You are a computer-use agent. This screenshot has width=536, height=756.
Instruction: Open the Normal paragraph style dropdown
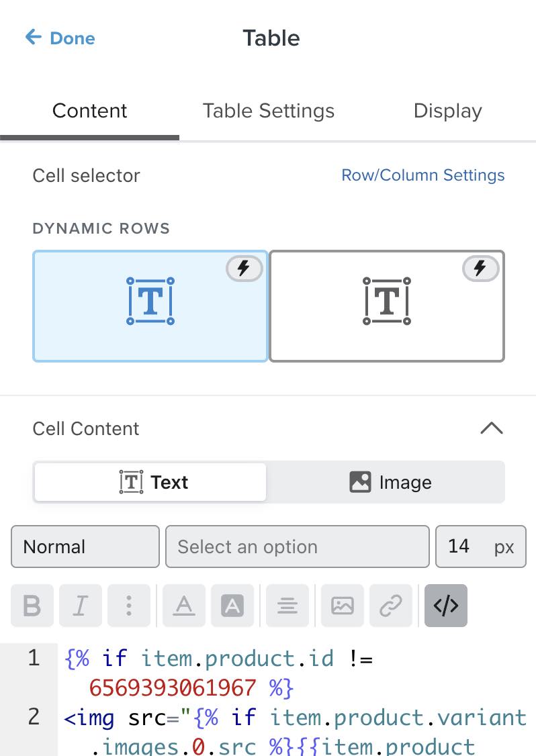pos(85,547)
